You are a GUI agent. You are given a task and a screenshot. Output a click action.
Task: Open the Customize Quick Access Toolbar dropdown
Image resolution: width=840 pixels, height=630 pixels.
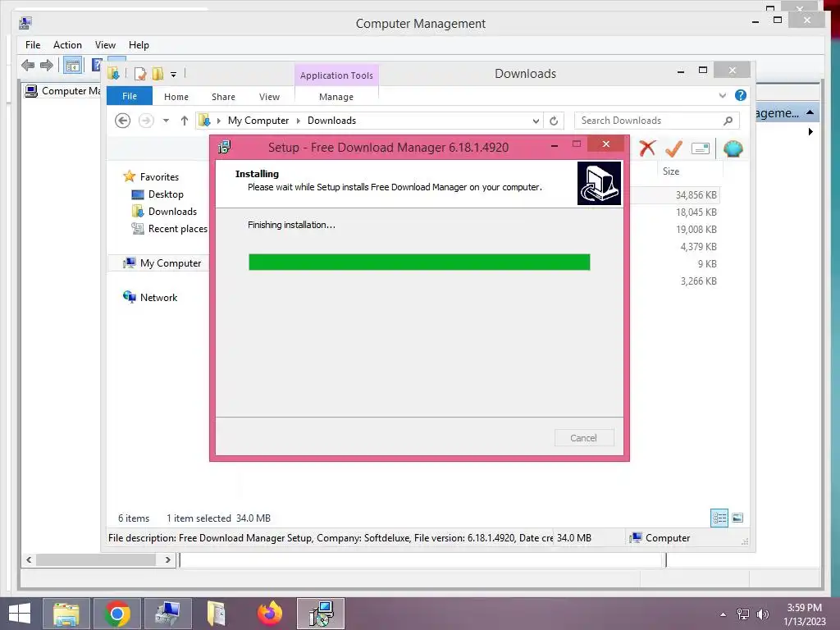pos(174,75)
